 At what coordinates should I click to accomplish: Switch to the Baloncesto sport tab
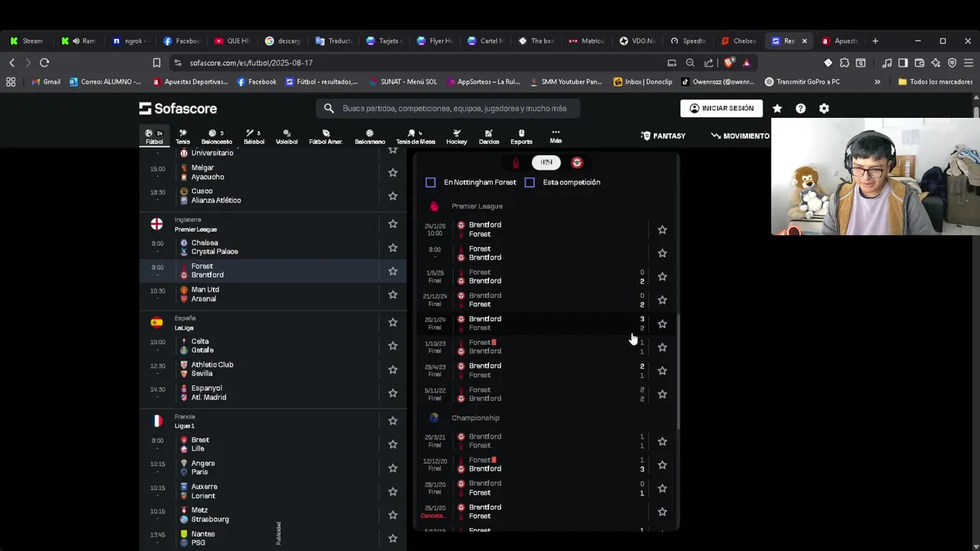coord(217,137)
